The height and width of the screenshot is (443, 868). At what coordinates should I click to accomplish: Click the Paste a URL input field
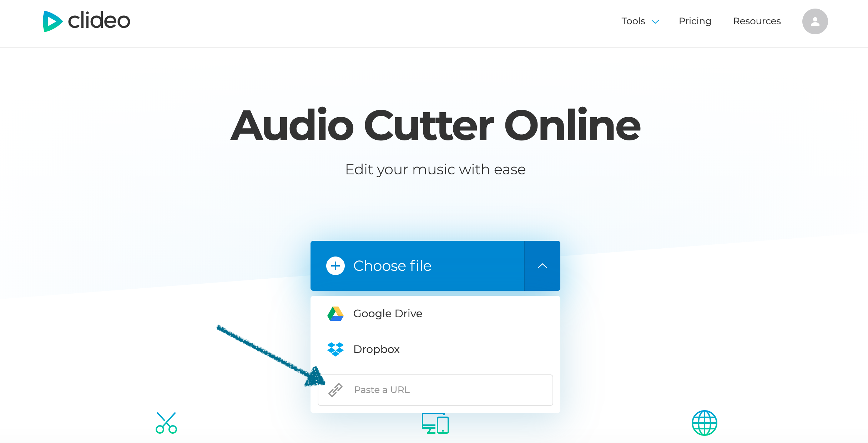pos(434,389)
